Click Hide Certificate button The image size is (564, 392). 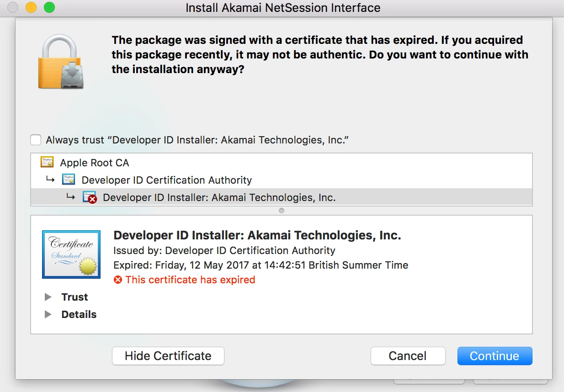tap(168, 356)
